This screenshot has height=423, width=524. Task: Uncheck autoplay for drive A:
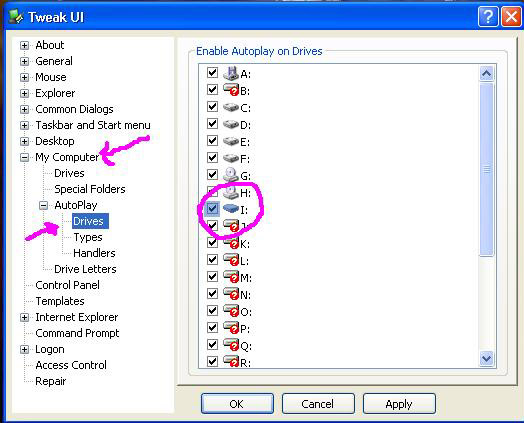pyautogui.click(x=213, y=73)
